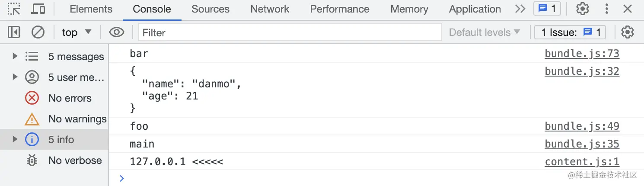
Task: Expand the 5 user messages group
Action: coord(15,77)
